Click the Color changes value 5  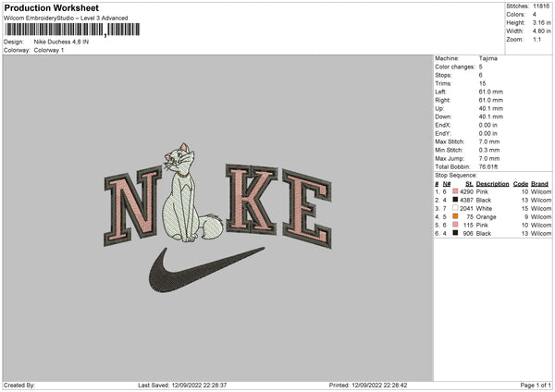click(481, 67)
